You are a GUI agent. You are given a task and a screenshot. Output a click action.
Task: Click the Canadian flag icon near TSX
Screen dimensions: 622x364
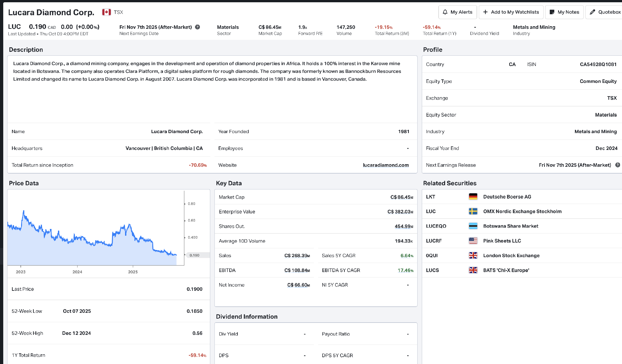(107, 12)
